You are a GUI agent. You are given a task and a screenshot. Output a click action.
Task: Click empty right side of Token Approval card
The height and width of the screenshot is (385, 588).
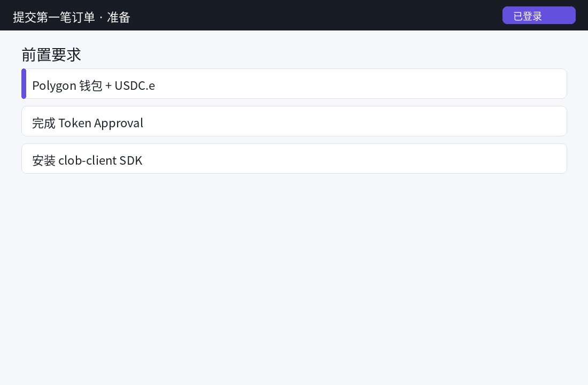375,121
